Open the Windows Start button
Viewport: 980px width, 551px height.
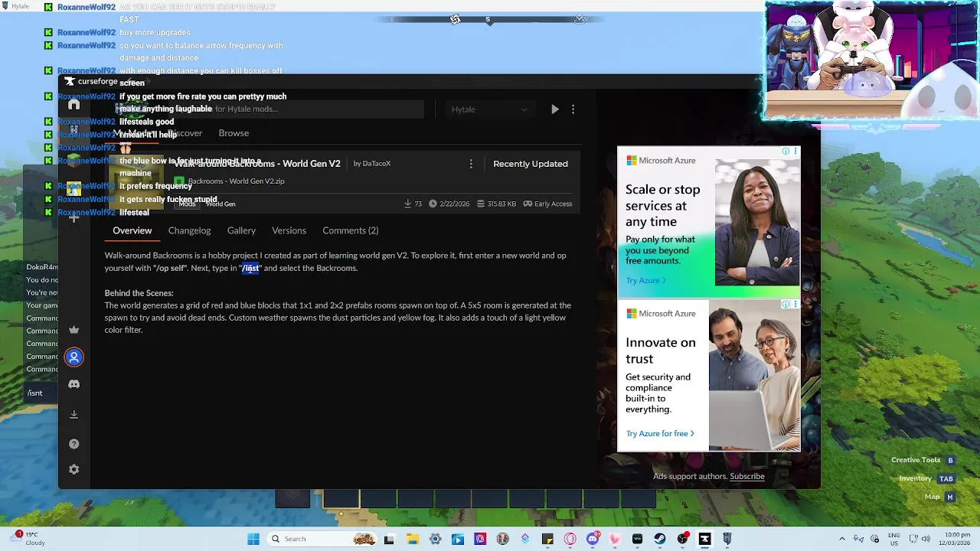coord(253,539)
